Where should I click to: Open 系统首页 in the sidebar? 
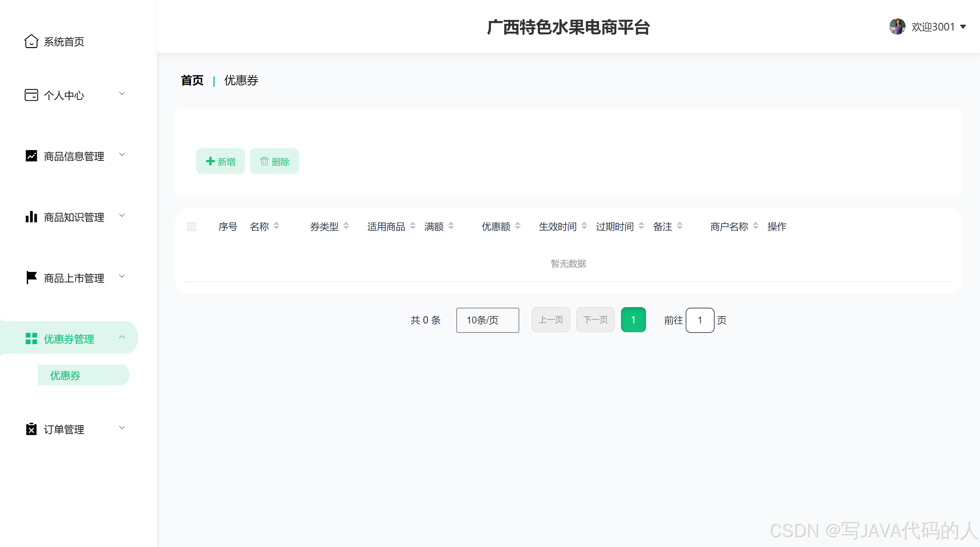tap(64, 42)
